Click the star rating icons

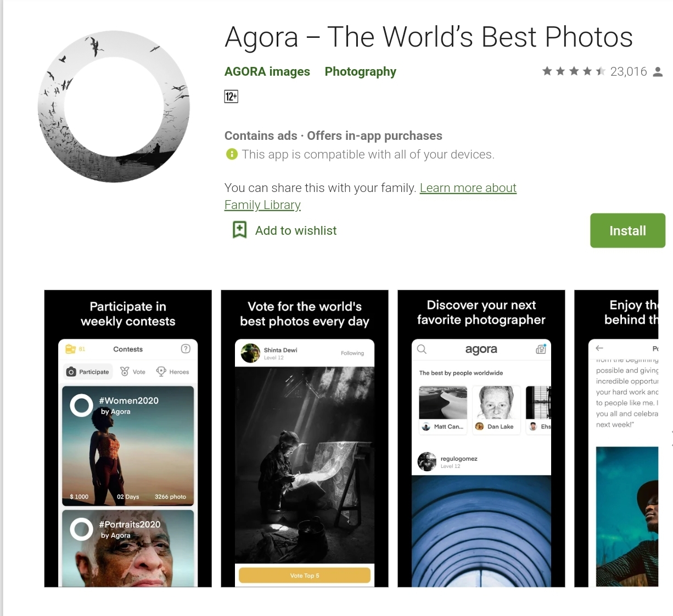point(574,71)
